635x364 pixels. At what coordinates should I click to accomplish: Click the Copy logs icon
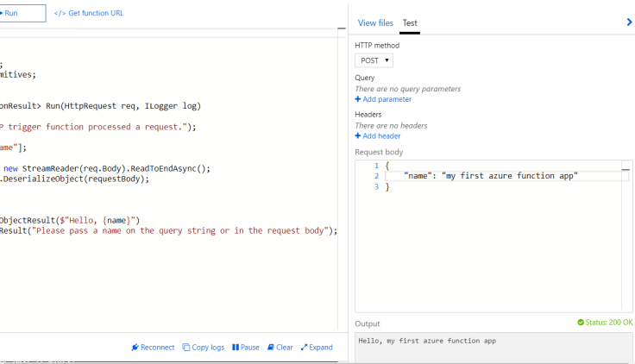click(x=185, y=348)
